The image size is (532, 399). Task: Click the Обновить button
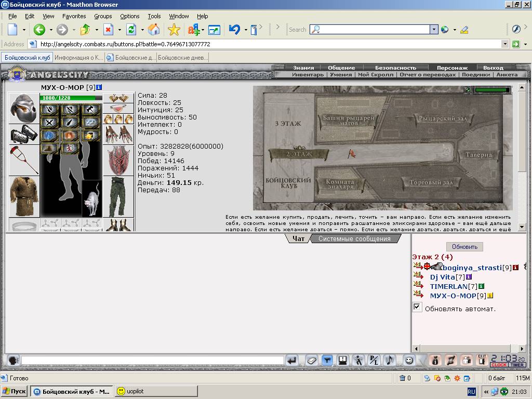tap(464, 247)
